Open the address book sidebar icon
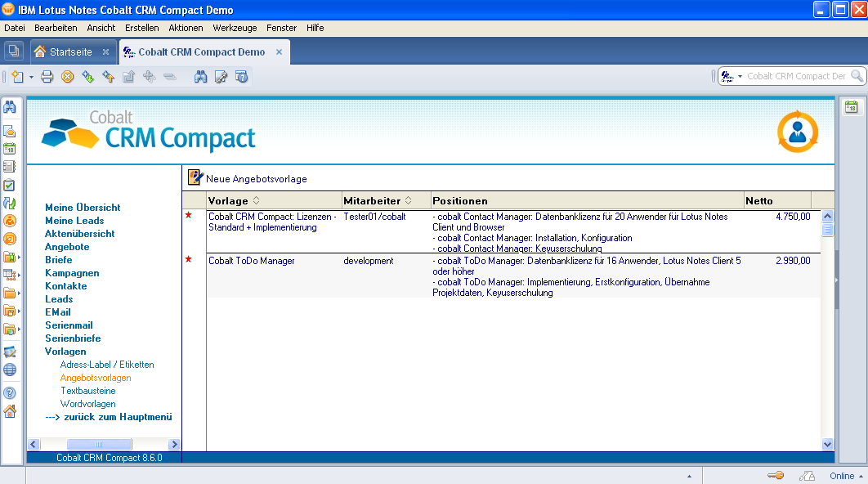This screenshot has width=868, height=484. (10, 166)
